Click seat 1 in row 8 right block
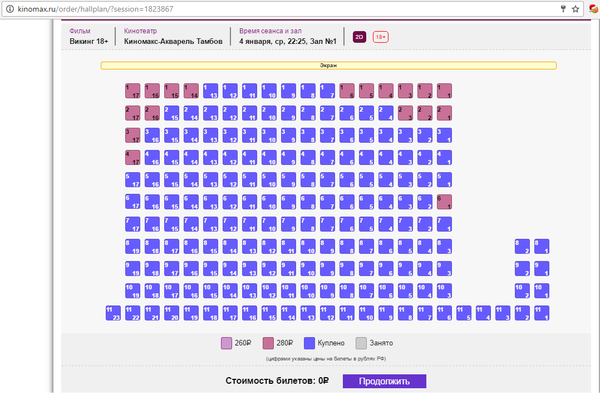600x401 pixels. point(542,246)
